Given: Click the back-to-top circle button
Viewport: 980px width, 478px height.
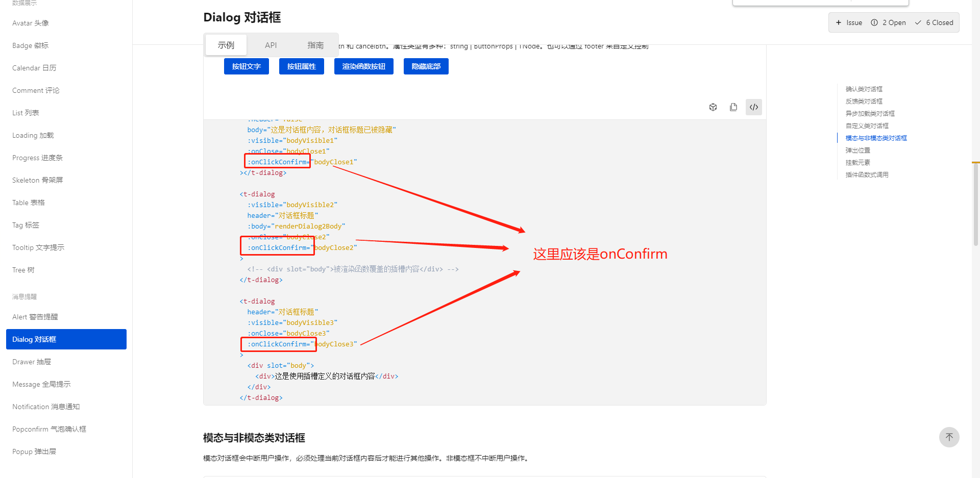Looking at the screenshot, I should click(949, 437).
